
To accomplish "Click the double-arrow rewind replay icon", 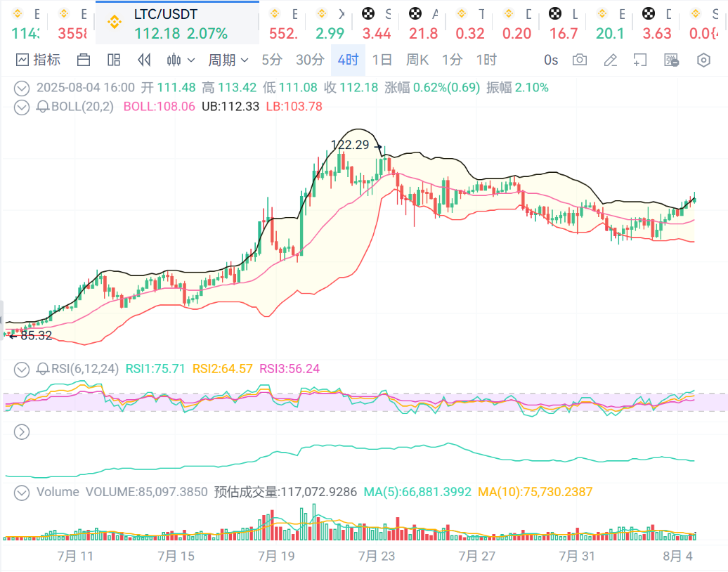I will tap(144, 60).
